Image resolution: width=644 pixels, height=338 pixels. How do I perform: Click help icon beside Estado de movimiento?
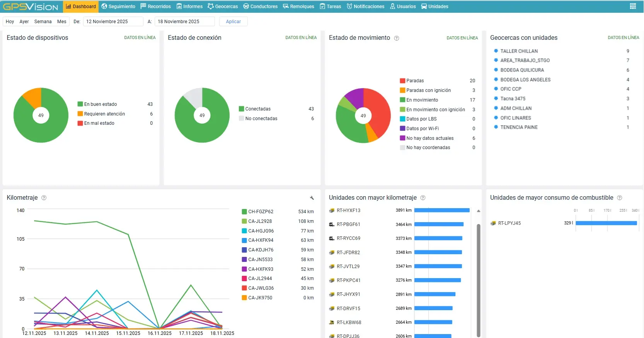coord(396,38)
